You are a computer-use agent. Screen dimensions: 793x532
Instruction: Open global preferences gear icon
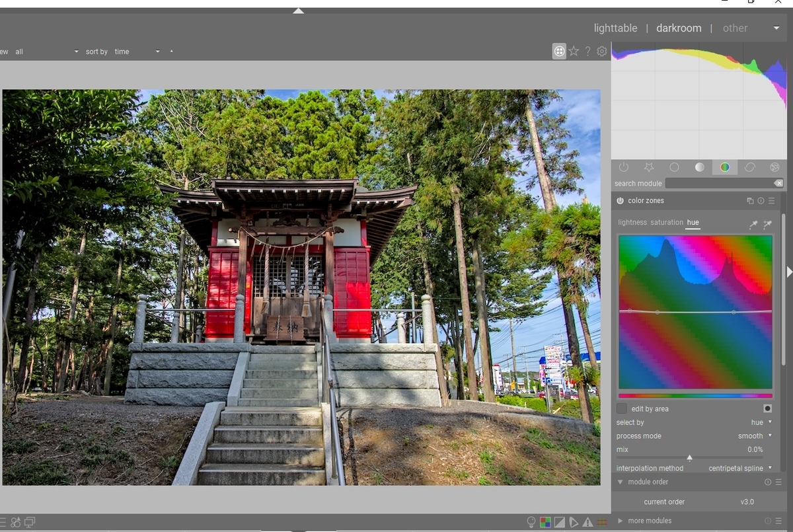(602, 51)
